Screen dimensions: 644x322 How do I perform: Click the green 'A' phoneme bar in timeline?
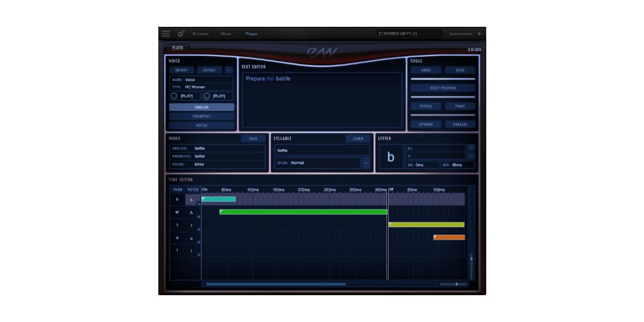click(x=303, y=212)
